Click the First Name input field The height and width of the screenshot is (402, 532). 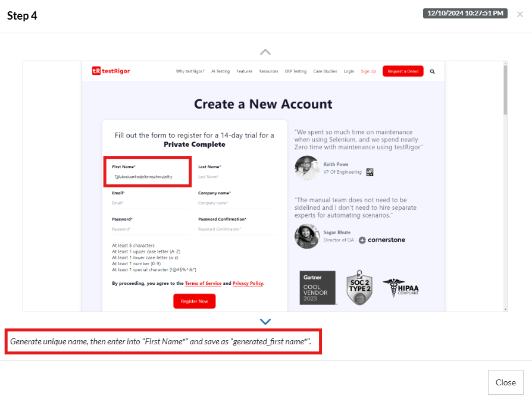148,177
